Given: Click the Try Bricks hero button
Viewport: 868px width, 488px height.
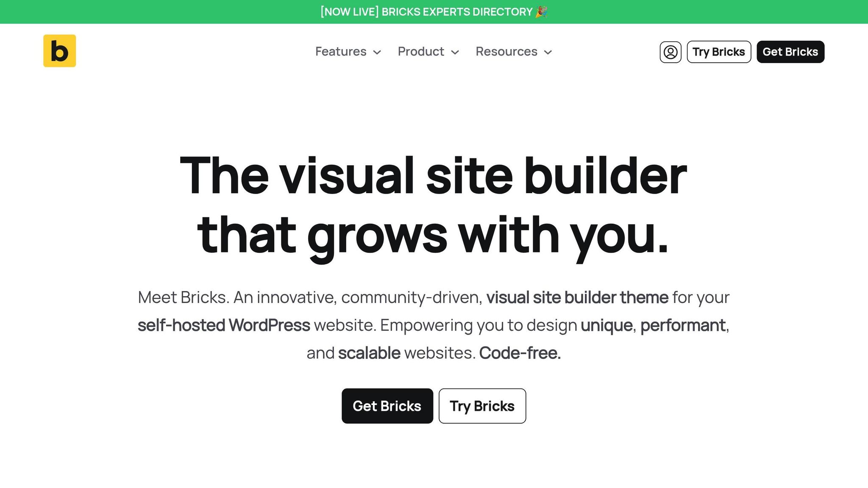Looking at the screenshot, I should click(482, 406).
